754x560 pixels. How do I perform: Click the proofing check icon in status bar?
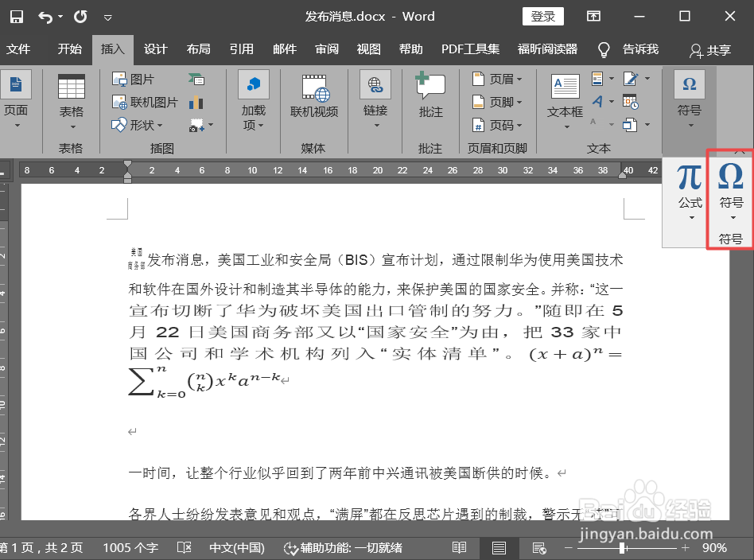pos(185,547)
